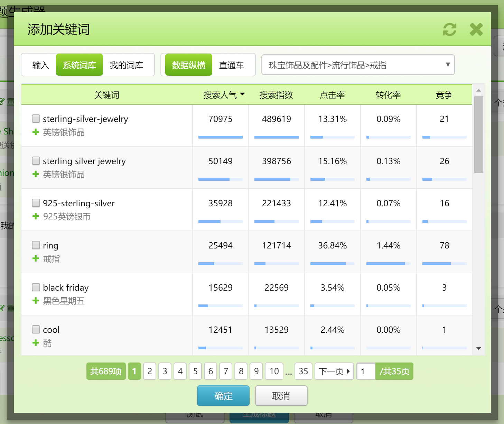This screenshot has height=424, width=504.
Task: Switch to 数据纵横 data source
Action: coord(189,65)
